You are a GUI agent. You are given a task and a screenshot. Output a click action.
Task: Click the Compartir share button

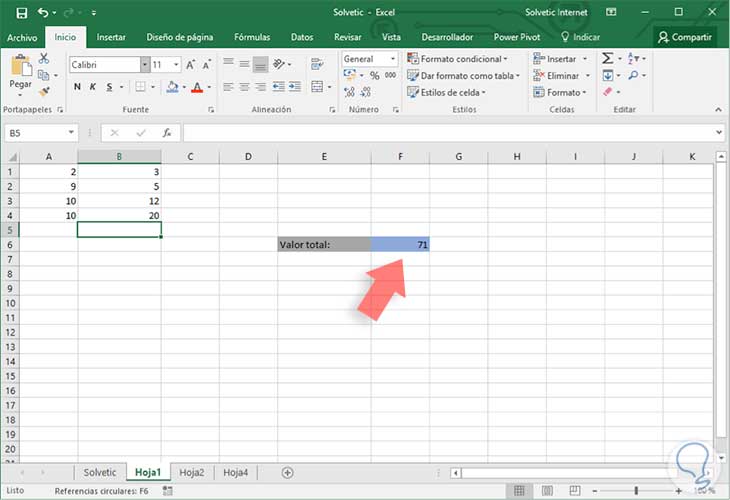coord(684,37)
